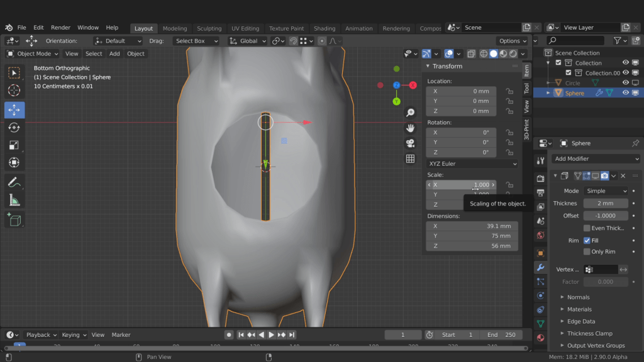Expand the Normals section
The height and width of the screenshot is (362, 644).
pos(578,297)
